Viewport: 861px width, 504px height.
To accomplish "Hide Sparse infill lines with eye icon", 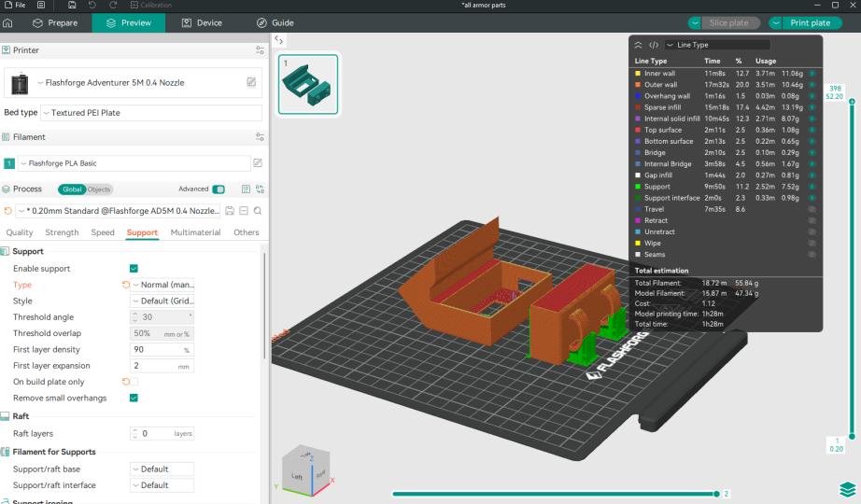I will [812, 107].
